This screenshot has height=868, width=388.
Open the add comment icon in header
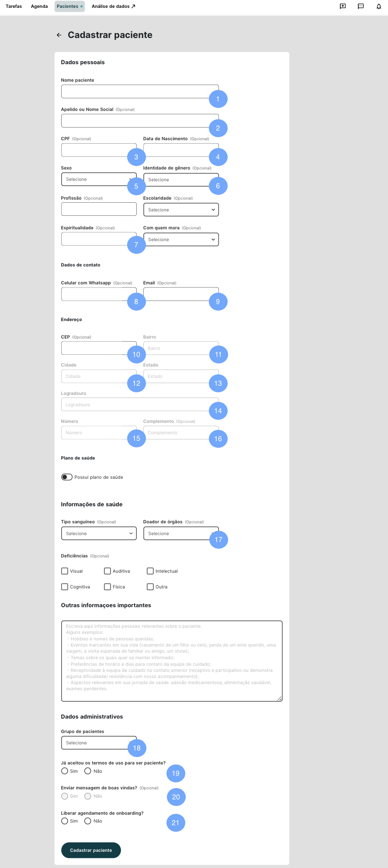[343, 7]
